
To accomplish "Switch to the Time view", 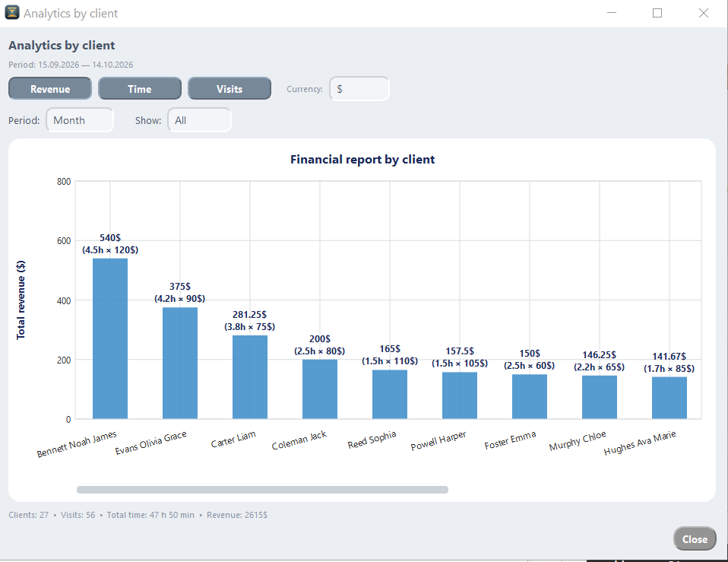I will pos(140,89).
